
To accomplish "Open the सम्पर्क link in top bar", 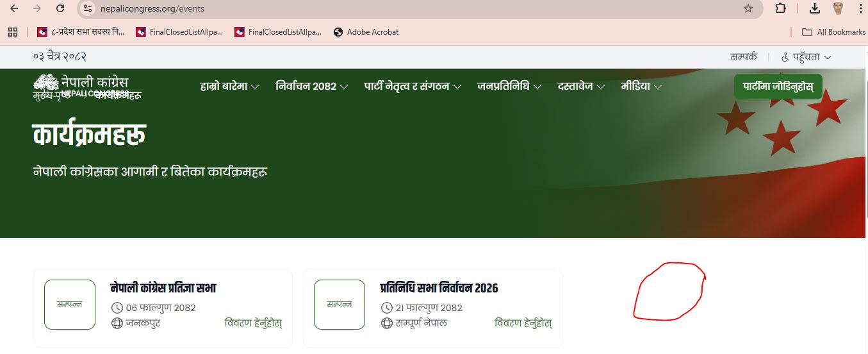I will (x=743, y=56).
